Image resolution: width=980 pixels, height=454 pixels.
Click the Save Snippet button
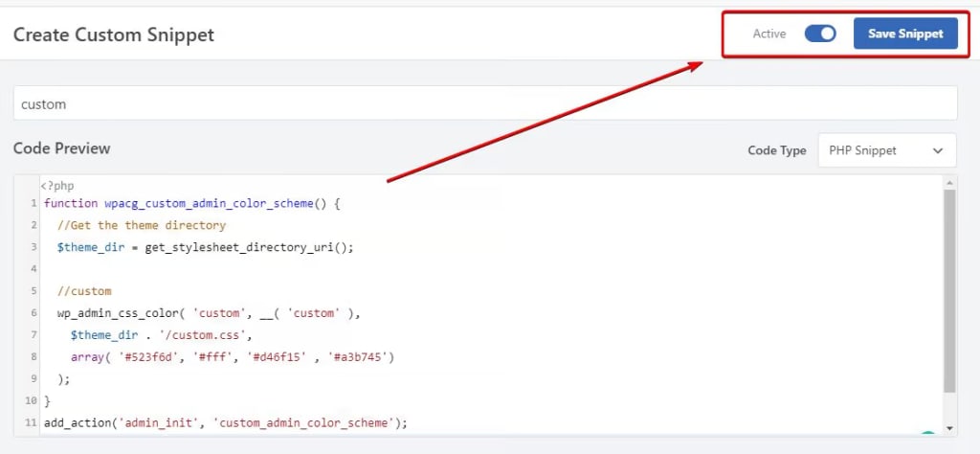[905, 34]
